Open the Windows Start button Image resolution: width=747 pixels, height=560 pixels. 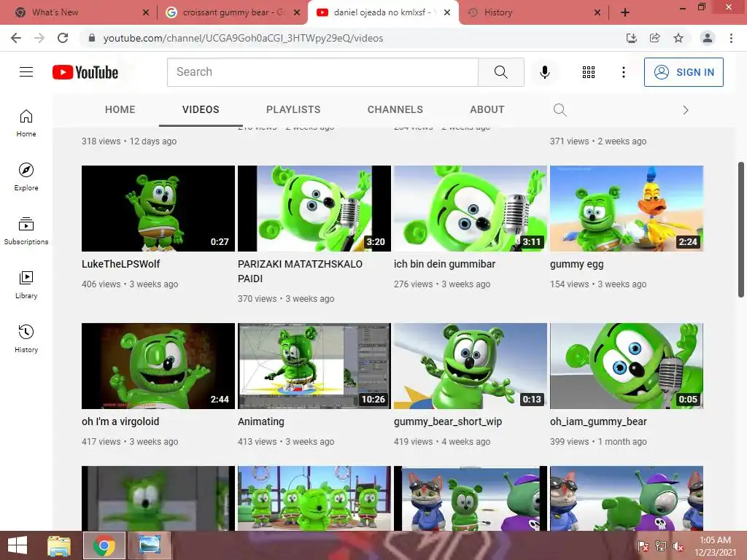(x=18, y=545)
